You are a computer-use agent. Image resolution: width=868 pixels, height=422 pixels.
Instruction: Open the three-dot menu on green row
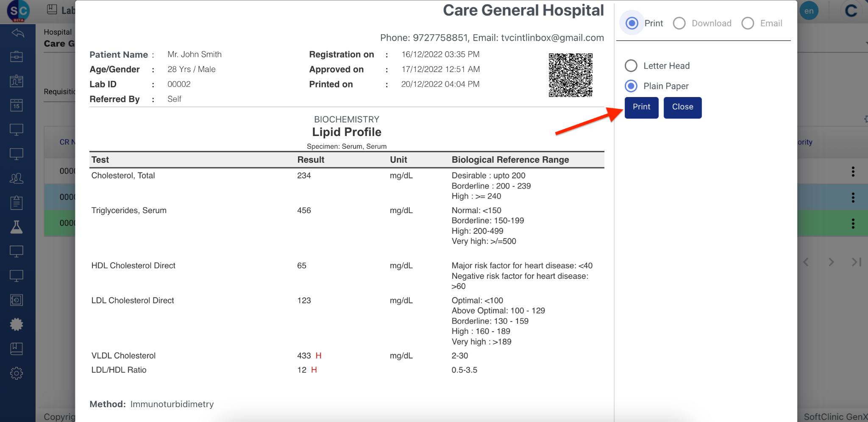click(853, 224)
